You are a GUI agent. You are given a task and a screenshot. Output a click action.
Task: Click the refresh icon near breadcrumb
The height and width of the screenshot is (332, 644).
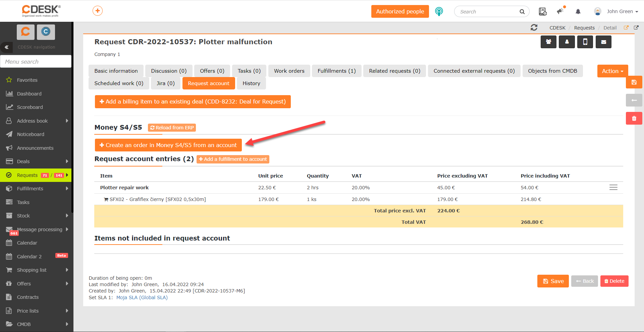(534, 27)
